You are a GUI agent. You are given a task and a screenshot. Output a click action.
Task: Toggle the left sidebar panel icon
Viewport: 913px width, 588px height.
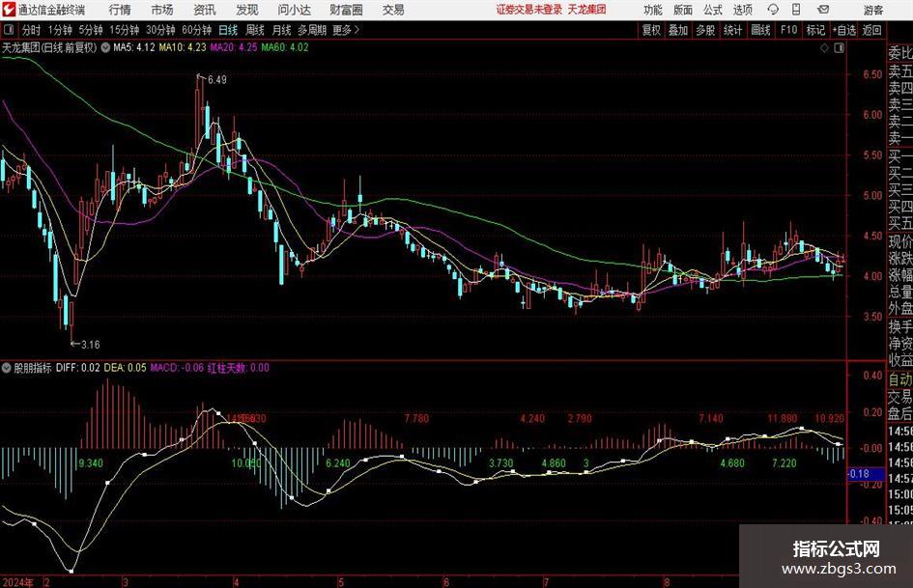pos(8,30)
